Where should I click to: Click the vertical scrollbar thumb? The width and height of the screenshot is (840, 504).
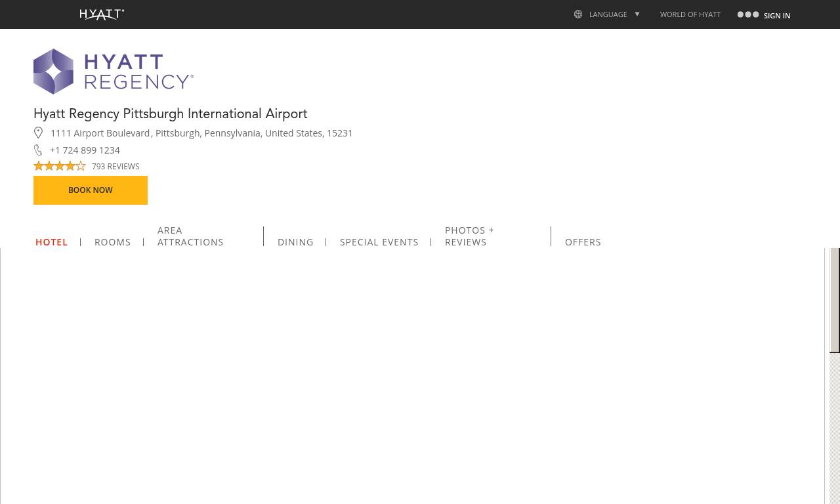834,300
